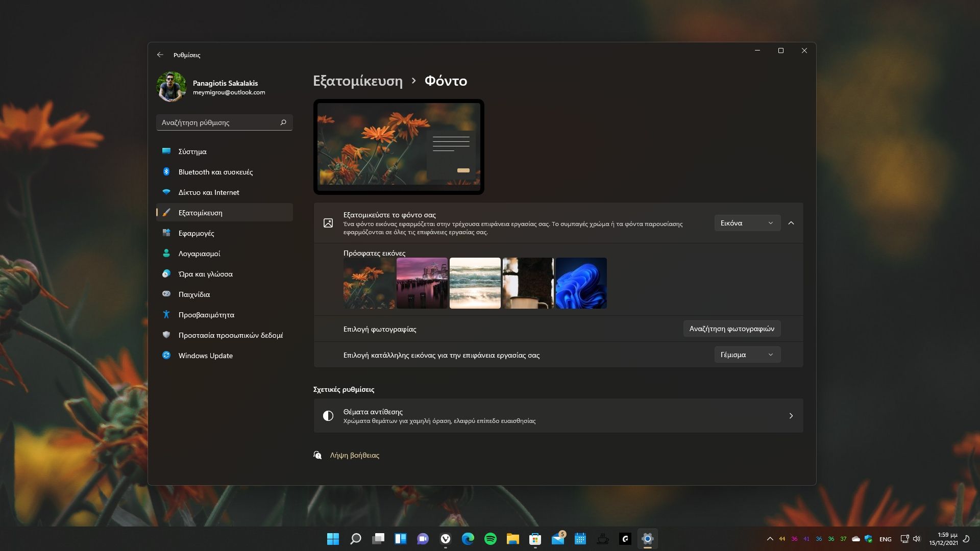This screenshot has height=551, width=980.
Task: Open Windows Security shield in the tray
Action: pyautogui.click(x=868, y=539)
